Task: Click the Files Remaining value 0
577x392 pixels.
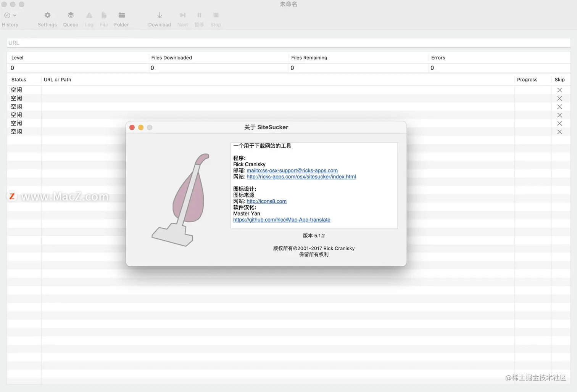Action: [x=292, y=68]
